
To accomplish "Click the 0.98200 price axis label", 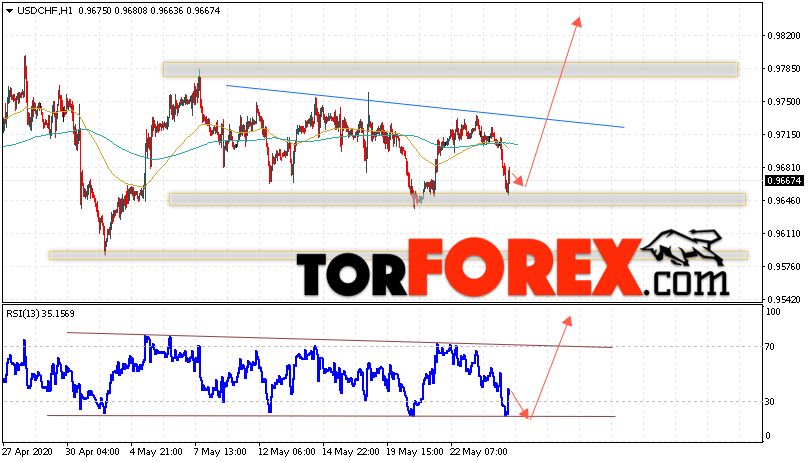I will click(x=784, y=36).
